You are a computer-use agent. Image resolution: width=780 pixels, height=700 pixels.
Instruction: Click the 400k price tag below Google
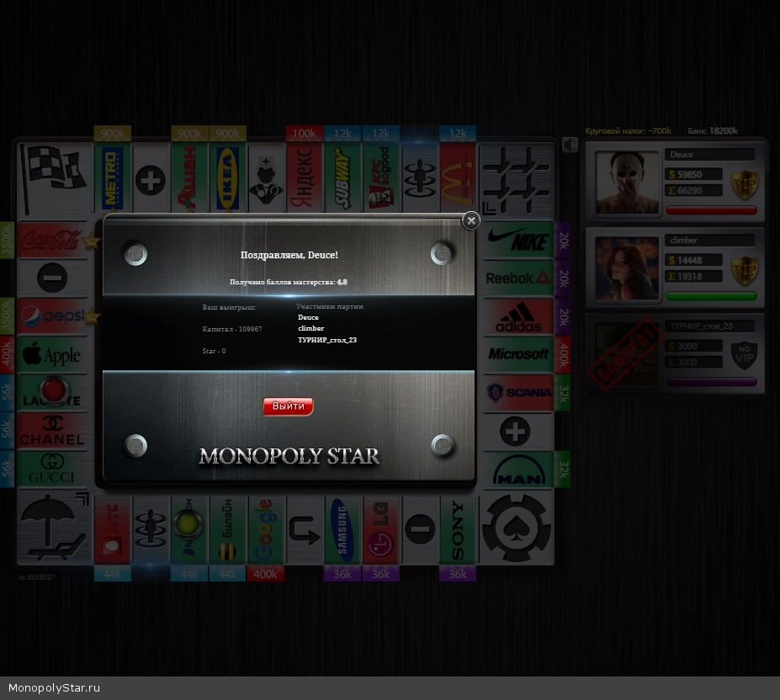pyautogui.click(x=266, y=574)
